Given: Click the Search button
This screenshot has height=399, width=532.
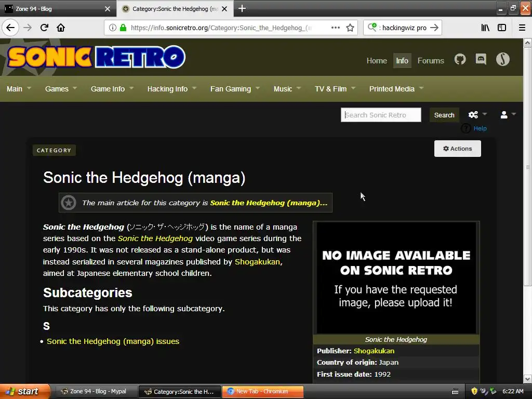Looking at the screenshot, I should coord(444,115).
